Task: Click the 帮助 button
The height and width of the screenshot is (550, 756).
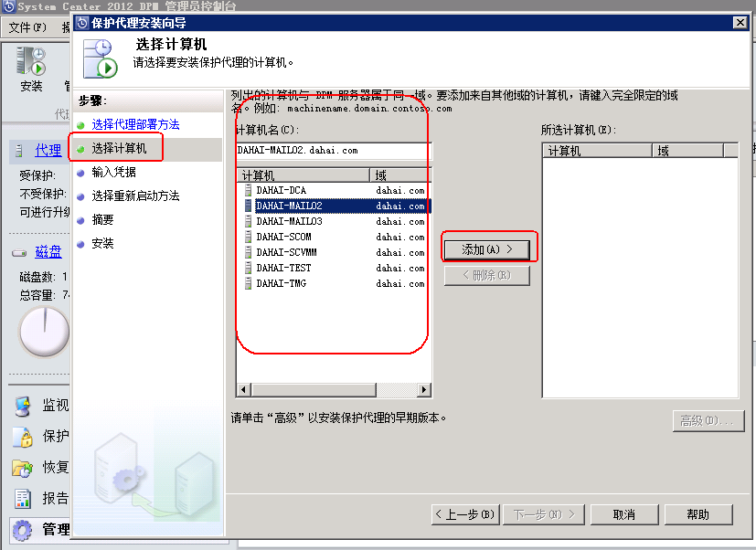Action: (x=697, y=514)
